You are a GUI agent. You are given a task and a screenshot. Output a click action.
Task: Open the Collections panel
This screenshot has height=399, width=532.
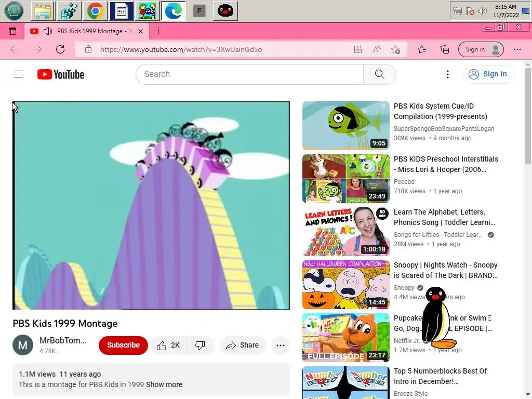445,49
